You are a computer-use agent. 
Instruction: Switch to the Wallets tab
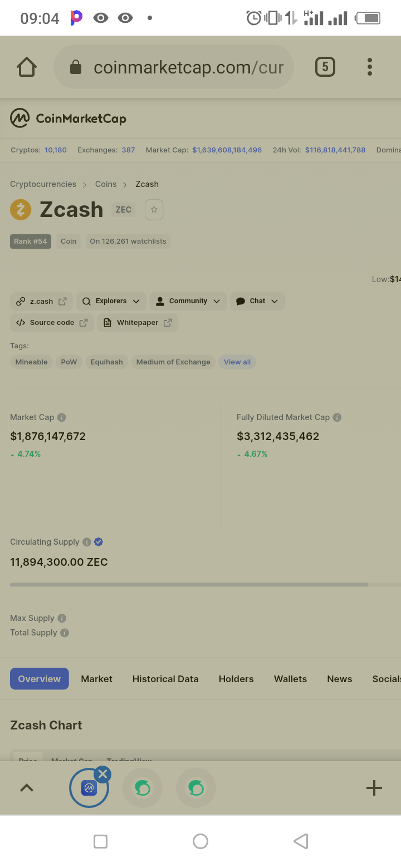[290, 679]
